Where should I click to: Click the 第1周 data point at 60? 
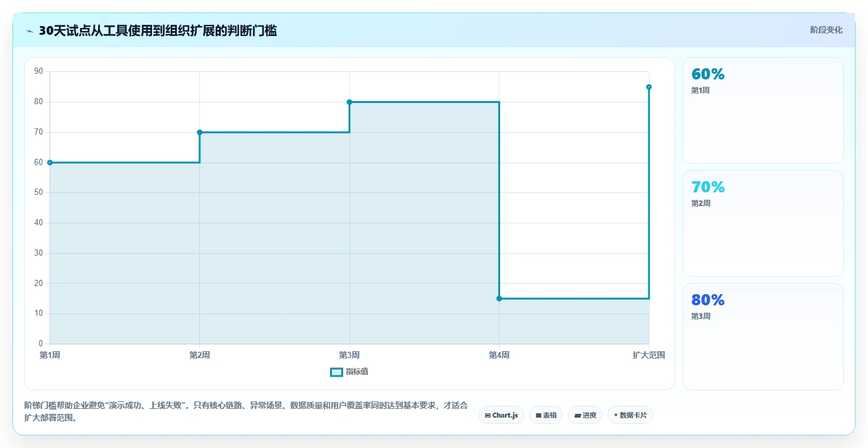(50, 163)
